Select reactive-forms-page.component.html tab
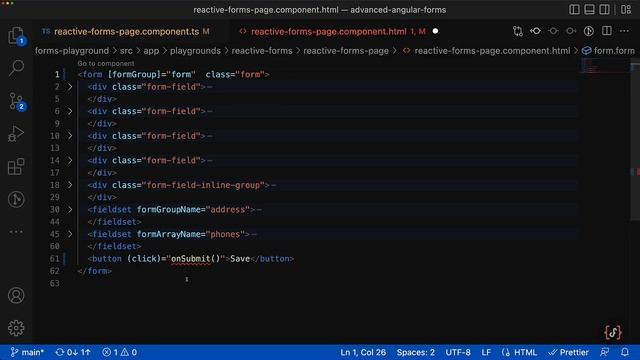Image resolution: width=640 pixels, height=360 pixels. click(329, 31)
